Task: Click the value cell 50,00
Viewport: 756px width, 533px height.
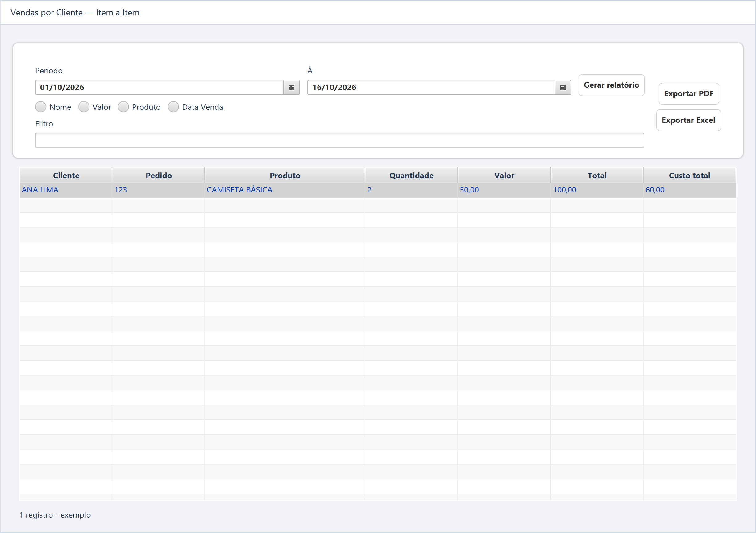Action: [504, 190]
